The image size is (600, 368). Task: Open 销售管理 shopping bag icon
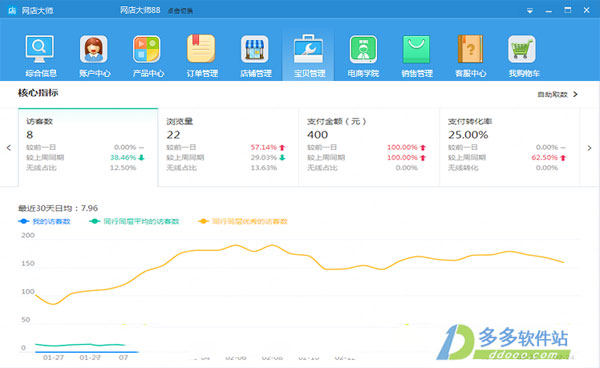[416, 49]
